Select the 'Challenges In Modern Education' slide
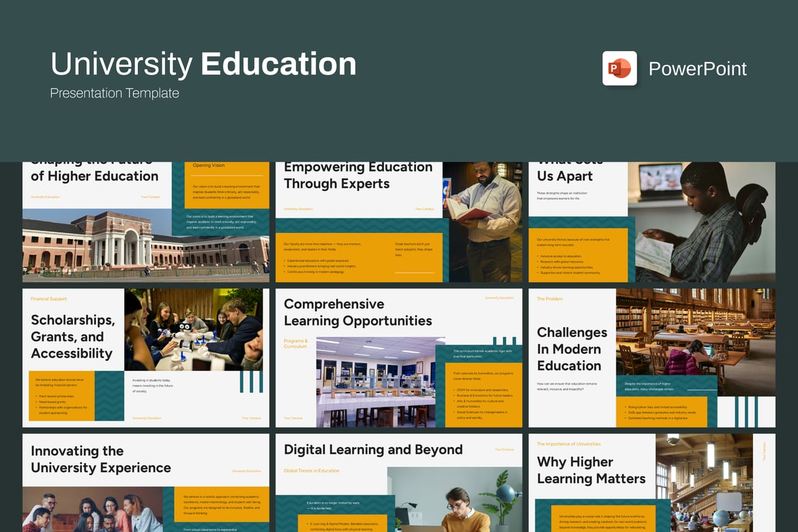Viewport: 798px width, 532px height. click(x=652, y=358)
